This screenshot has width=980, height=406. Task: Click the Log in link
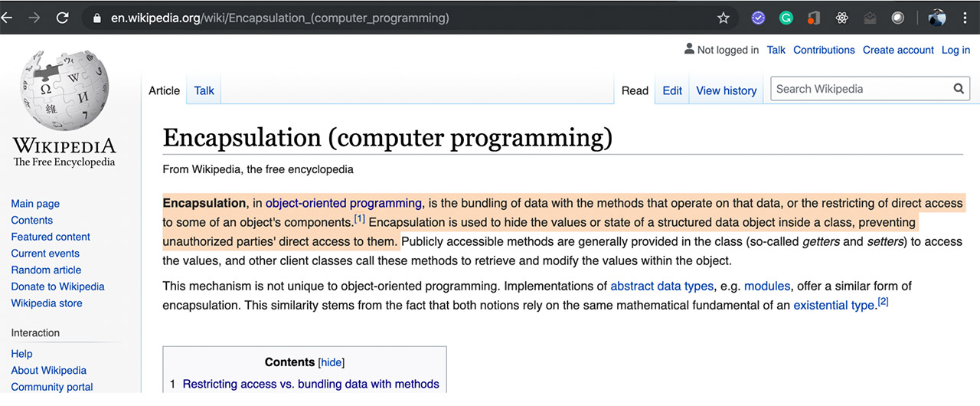[x=955, y=50]
